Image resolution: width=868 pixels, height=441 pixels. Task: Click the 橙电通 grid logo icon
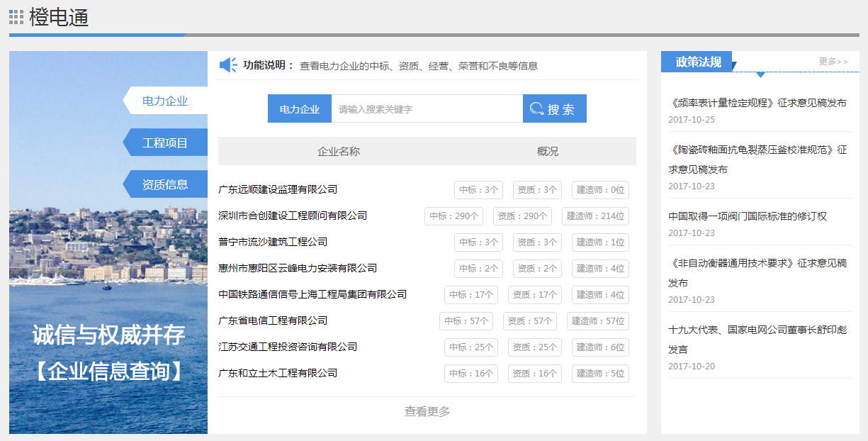16,17
